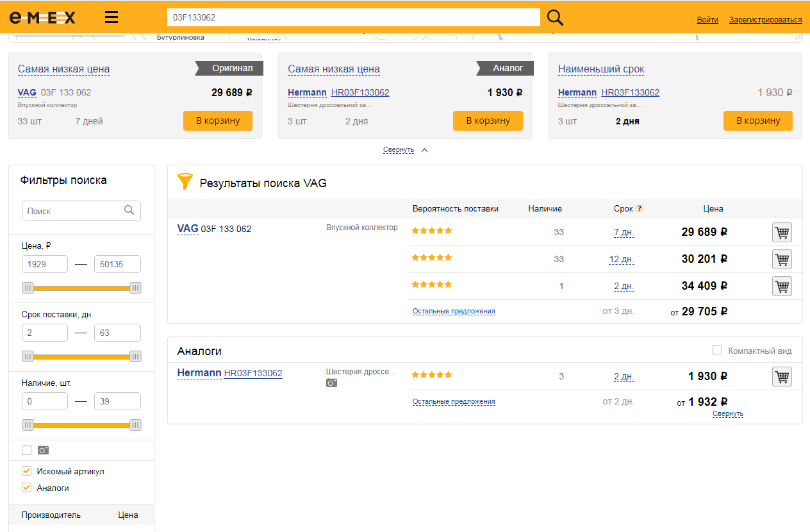This screenshot has height=532, width=810.
Task: Click the Войти login link
Action: coord(707,20)
